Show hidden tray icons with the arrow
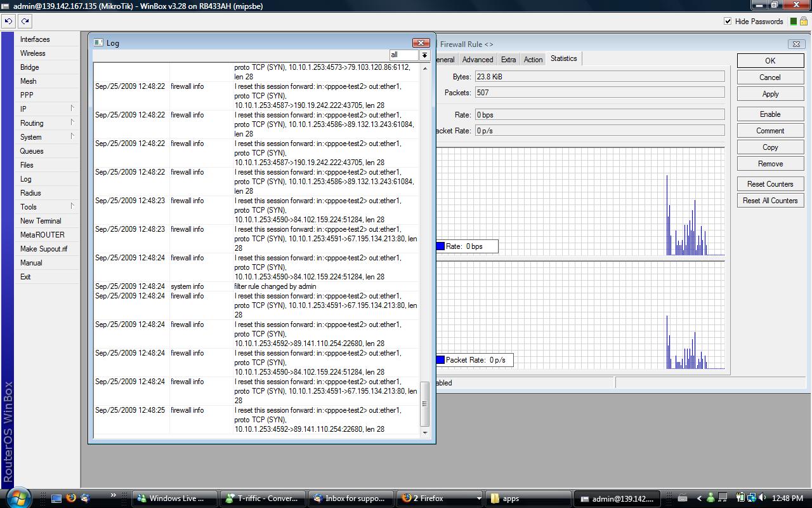This screenshot has width=812, height=508. point(699,498)
